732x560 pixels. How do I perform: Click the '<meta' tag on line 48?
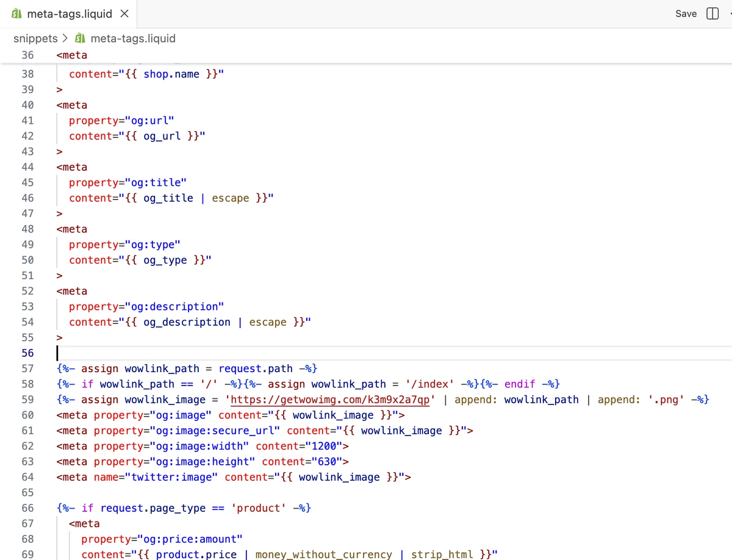tap(72, 229)
